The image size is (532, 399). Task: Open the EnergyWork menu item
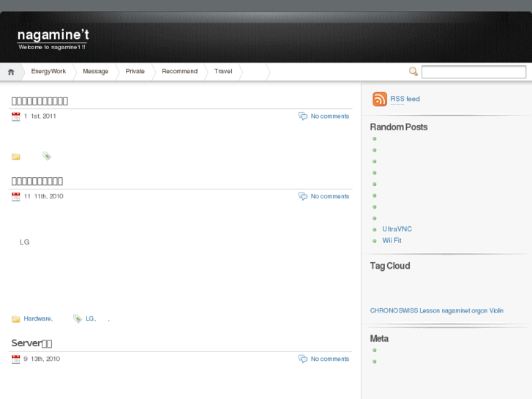pos(48,71)
